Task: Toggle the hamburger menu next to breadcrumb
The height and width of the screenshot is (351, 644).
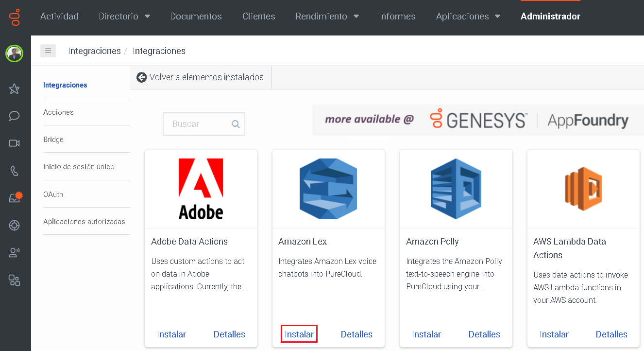Action: tap(48, 51)
